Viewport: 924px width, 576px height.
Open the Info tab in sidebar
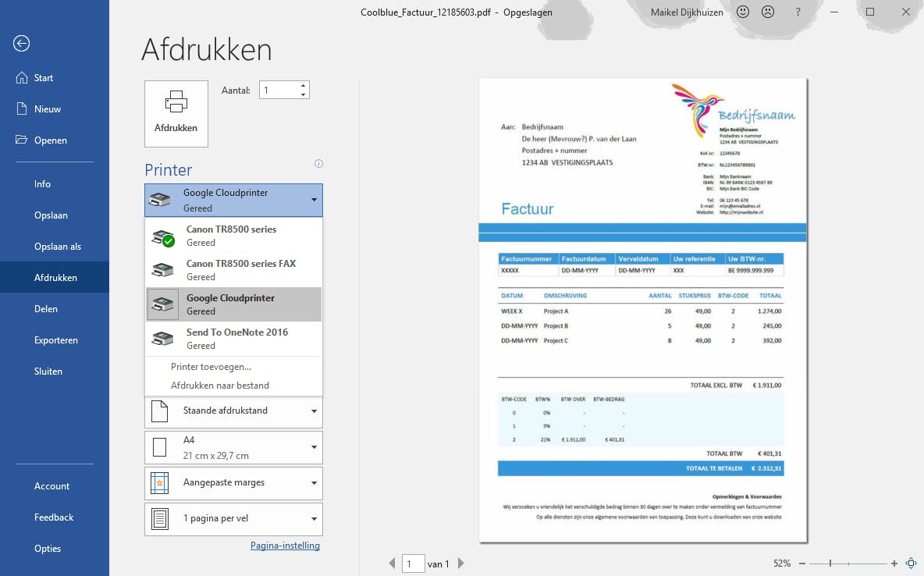pyautogui.click(x=54, y=184)
